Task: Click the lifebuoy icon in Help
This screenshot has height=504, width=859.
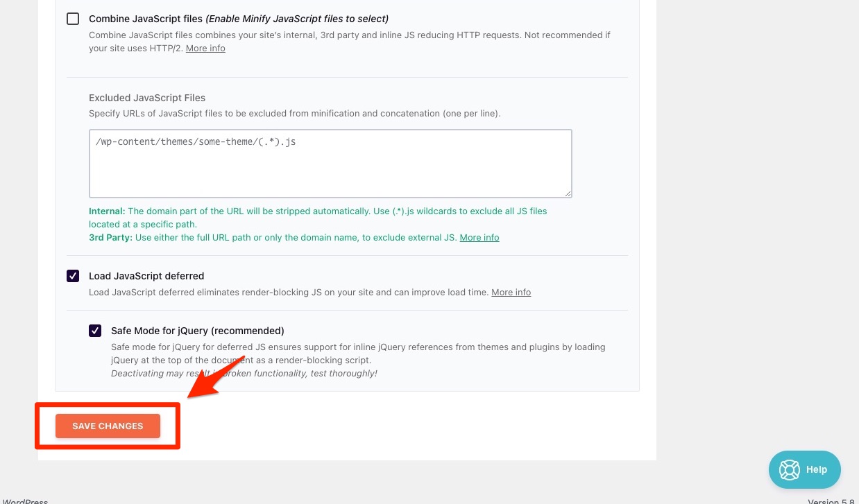Action: (790, 469)
